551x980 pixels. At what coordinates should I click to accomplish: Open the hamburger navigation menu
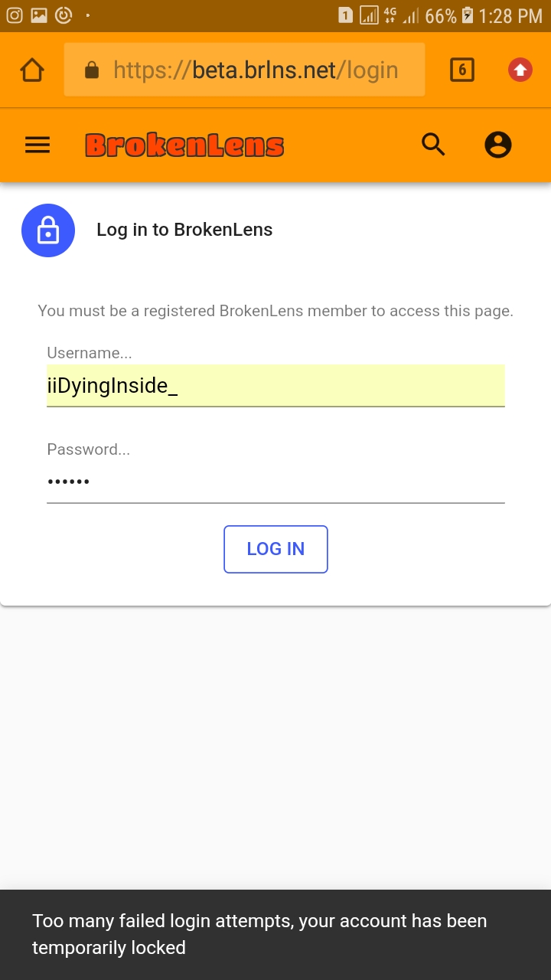(x=37, y=145)
